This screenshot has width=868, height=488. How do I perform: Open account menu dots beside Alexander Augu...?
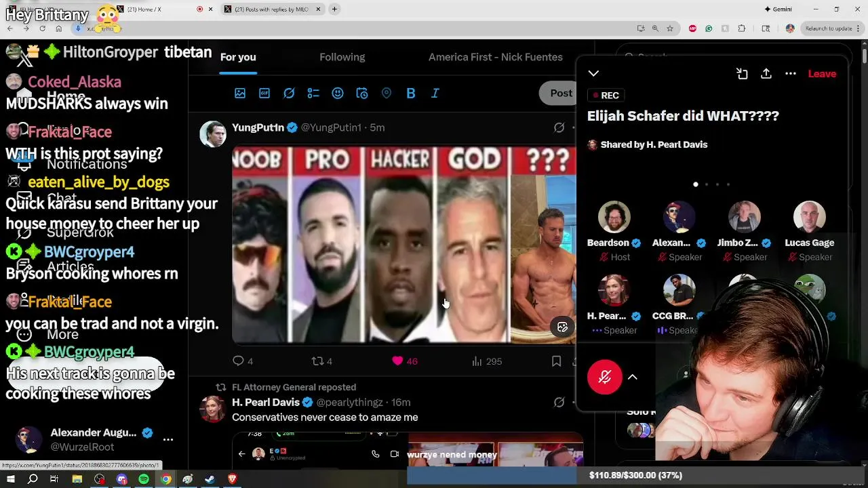tap(168, 439)
